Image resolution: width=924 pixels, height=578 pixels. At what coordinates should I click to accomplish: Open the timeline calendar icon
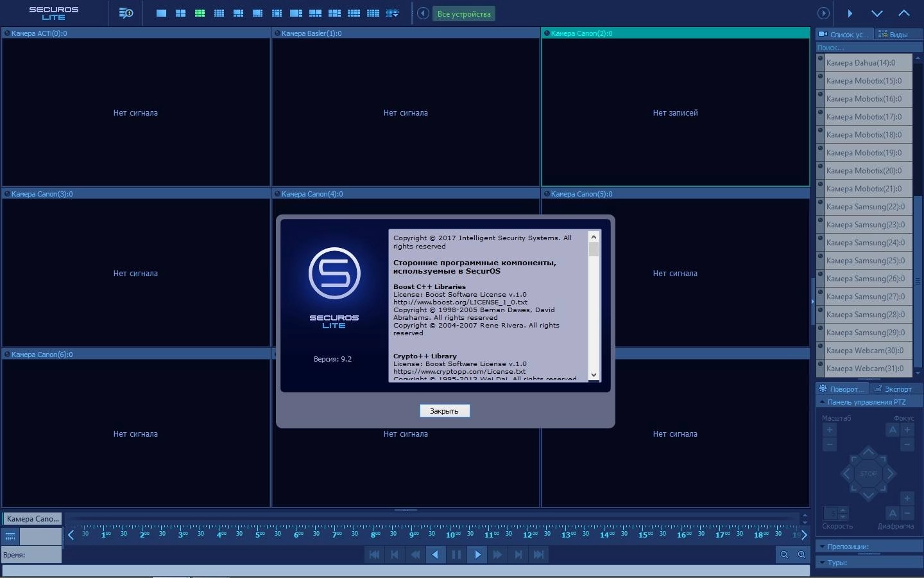(10, 536)
